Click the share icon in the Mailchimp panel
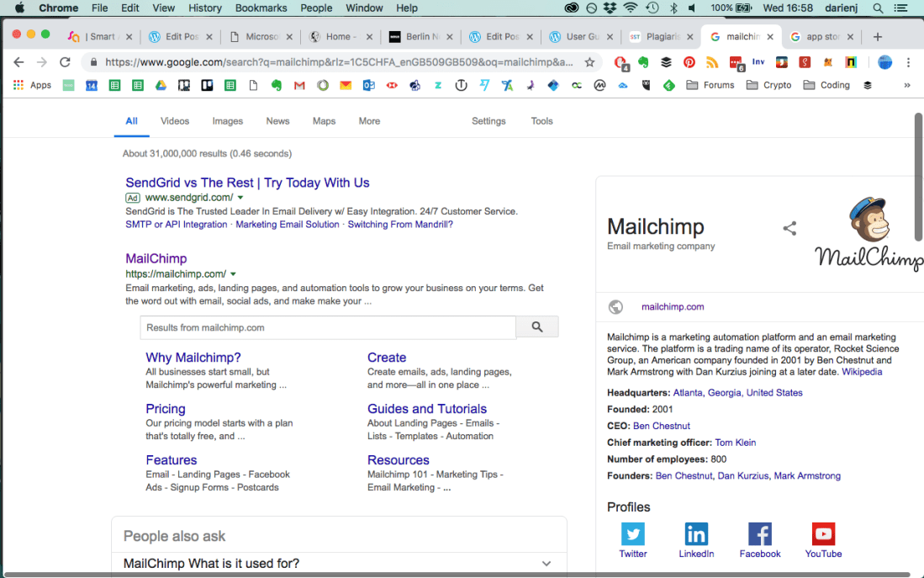The height and width of the screenshot is (578, 924). [789, 227]
